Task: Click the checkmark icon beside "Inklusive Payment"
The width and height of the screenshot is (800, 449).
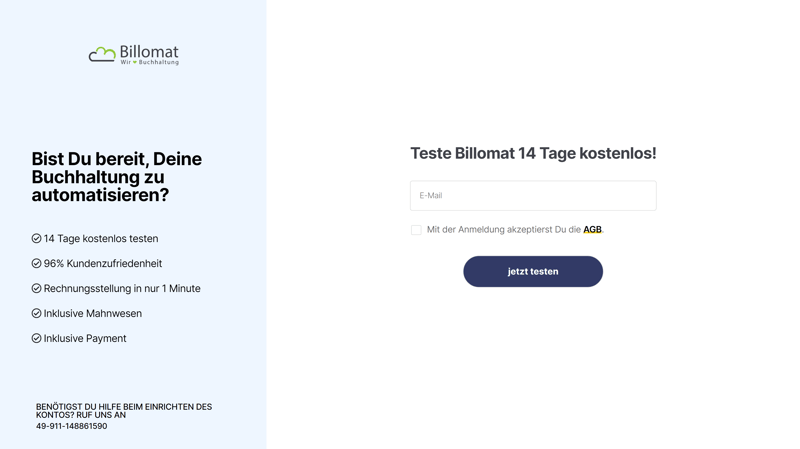Action: click(36, 338)
